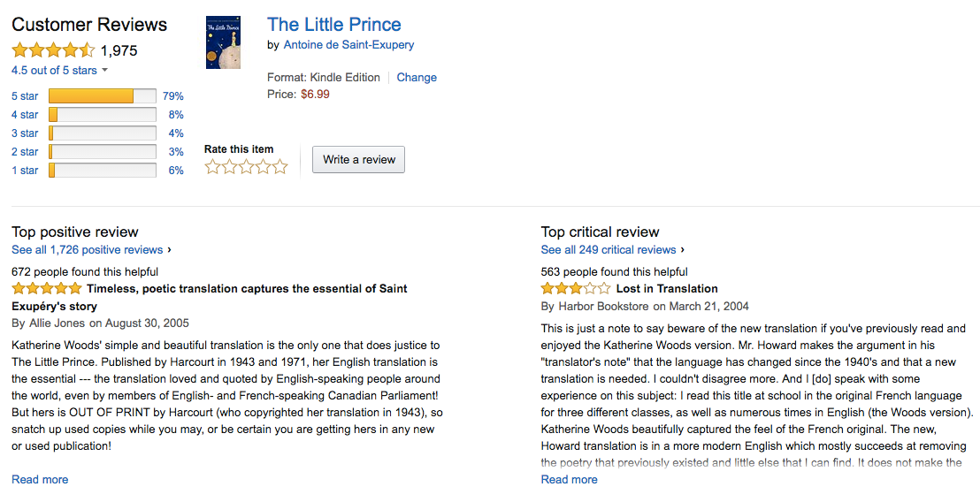The image size is (980, 502).
Task: Open The Little Prince title link
Action: 333,25
